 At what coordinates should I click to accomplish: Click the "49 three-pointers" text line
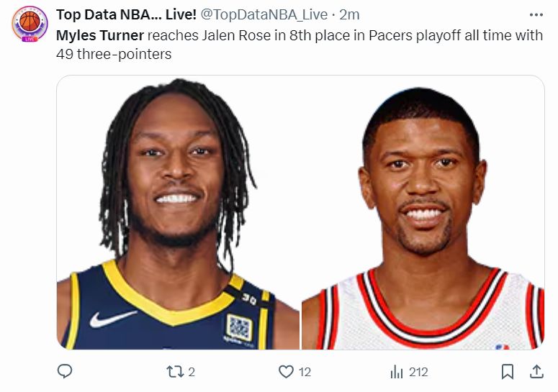click(114, 54)
